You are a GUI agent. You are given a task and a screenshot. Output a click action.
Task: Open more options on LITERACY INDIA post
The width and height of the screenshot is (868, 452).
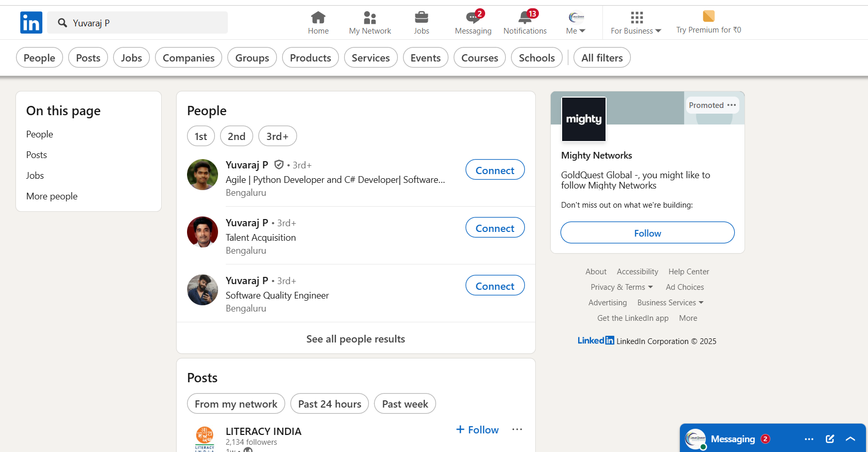coord(517,429)
